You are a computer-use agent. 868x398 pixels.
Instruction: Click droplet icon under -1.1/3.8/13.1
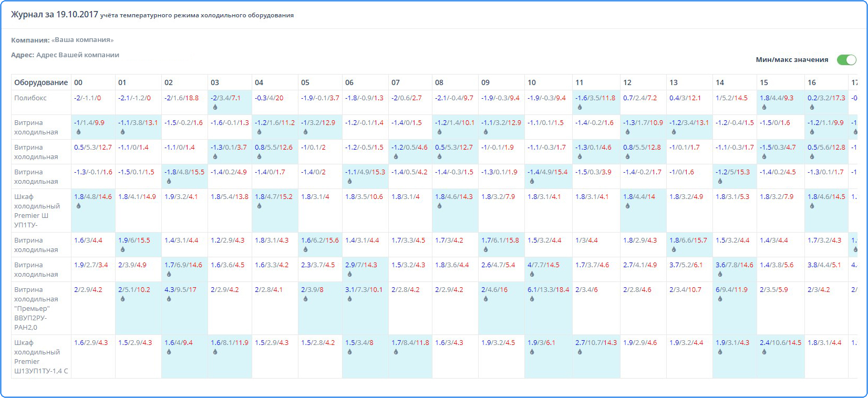point(122,132)
